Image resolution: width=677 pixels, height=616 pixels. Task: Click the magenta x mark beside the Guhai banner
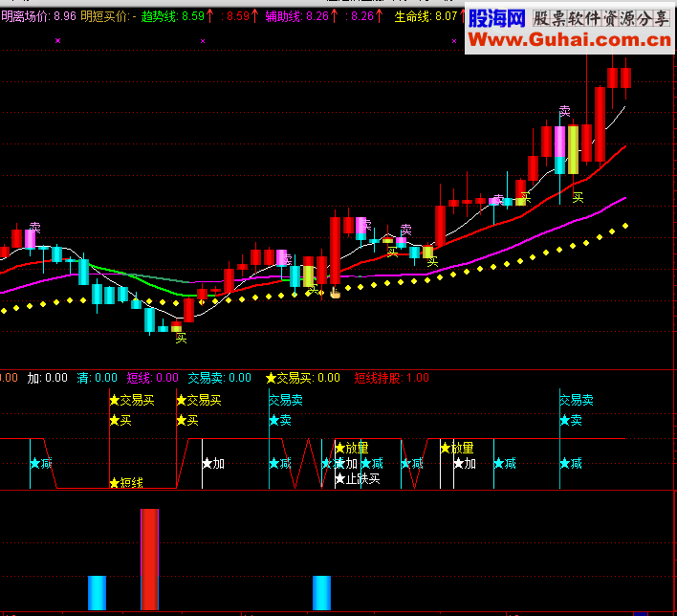tap(454, 41)
